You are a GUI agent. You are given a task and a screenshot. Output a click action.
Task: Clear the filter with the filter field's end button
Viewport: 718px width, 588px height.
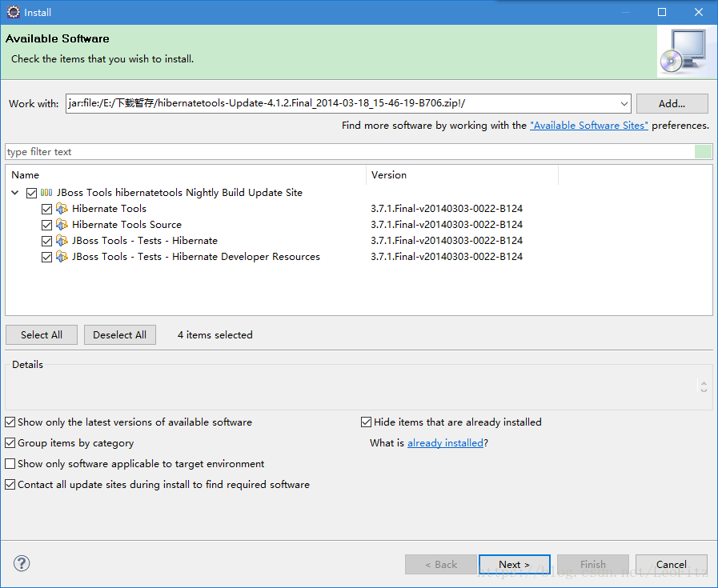point(703,151)
